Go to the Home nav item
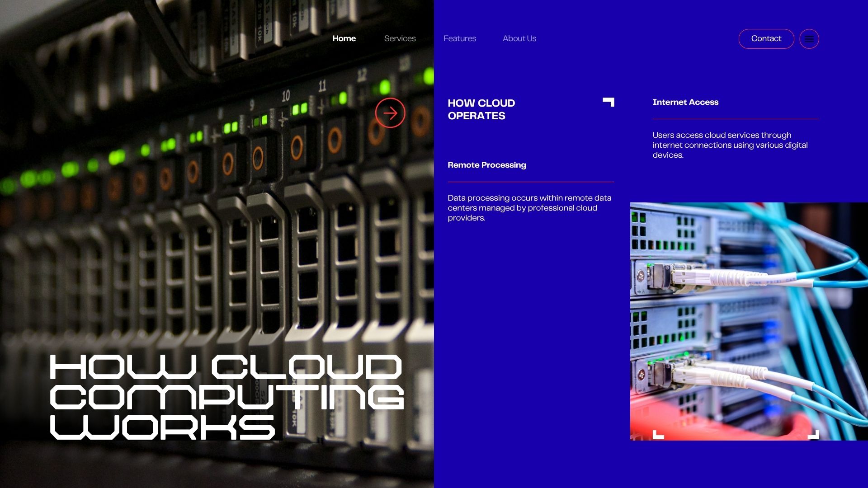The width and height of the screenshot is (868, 488). click(344, 38)
